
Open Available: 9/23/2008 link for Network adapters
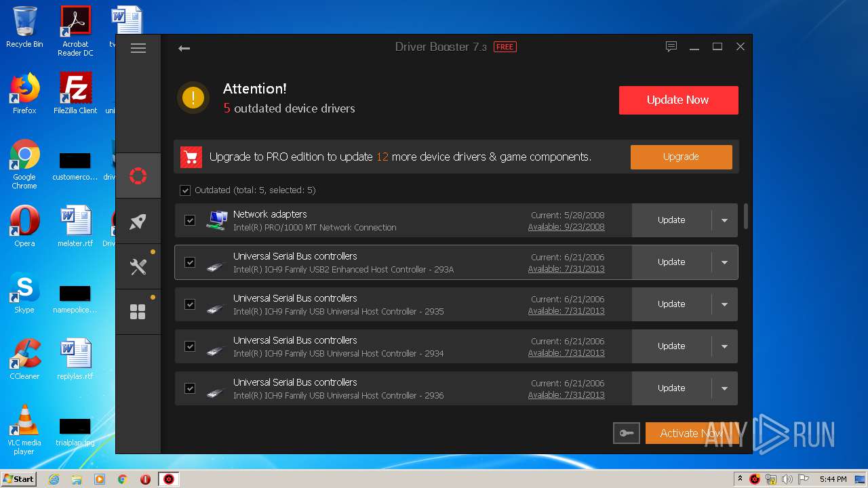pyautogui.click(x=566, y=227)
